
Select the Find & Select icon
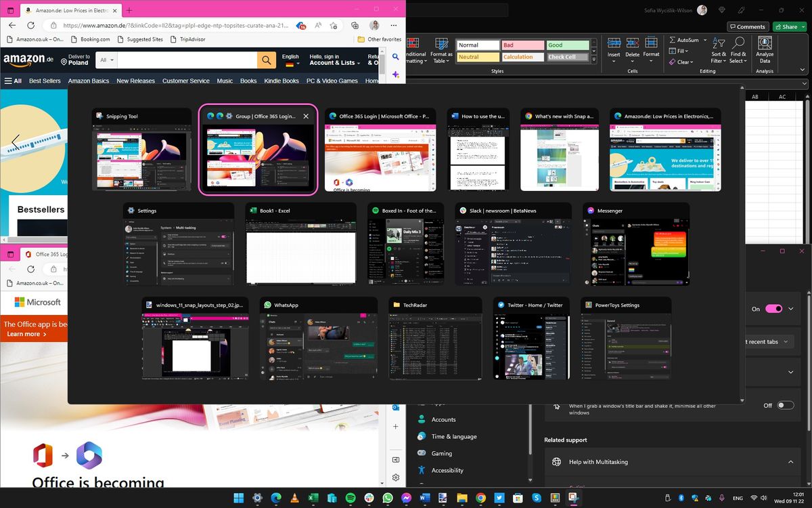click(738, 50)
